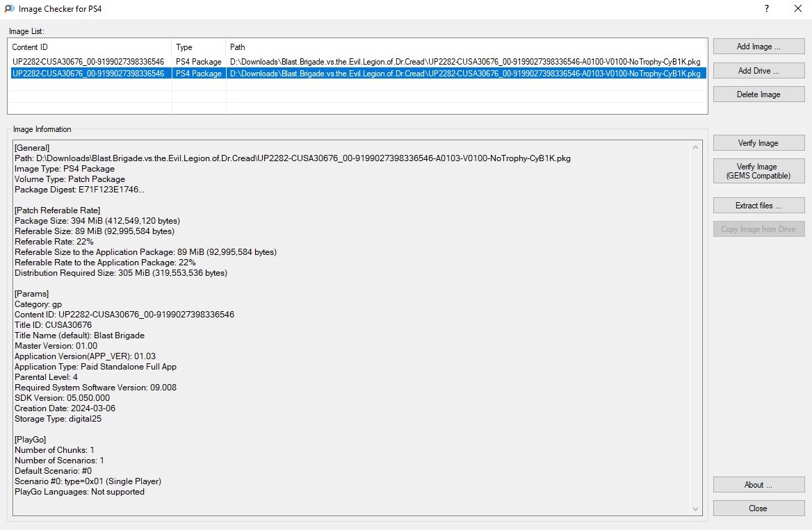Click Parental Level: 4 line
The image size is (812, 530).
pyautogui.click(x=46, y=376)
